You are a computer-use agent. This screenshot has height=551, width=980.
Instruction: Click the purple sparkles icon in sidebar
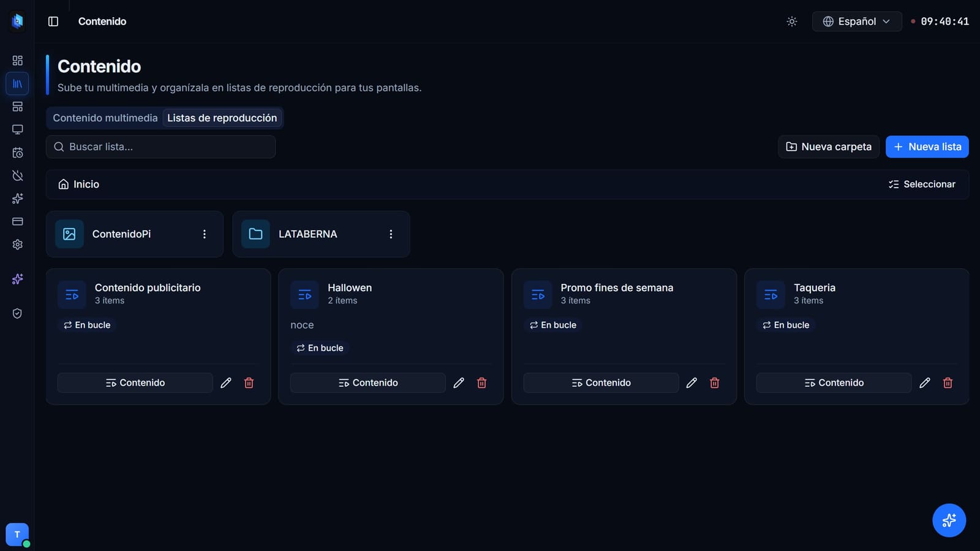pyautogui.click(x=17, y=279)
